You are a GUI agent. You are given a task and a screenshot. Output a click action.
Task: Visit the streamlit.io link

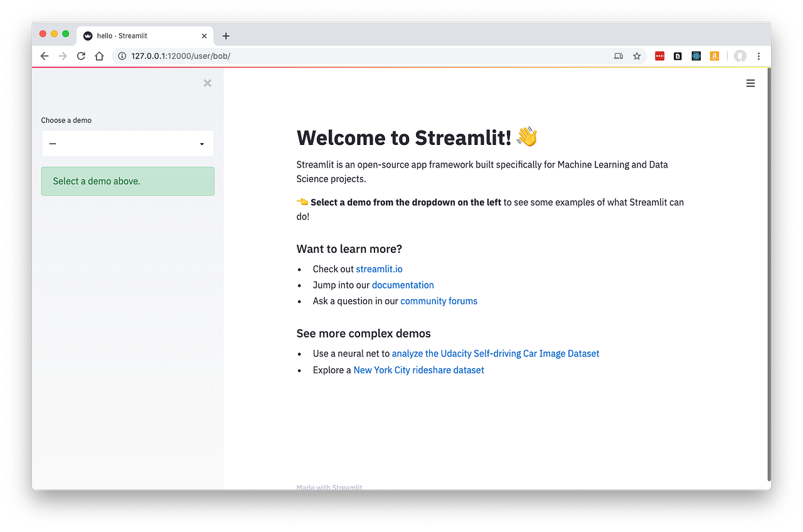click(x=379, y=269)
